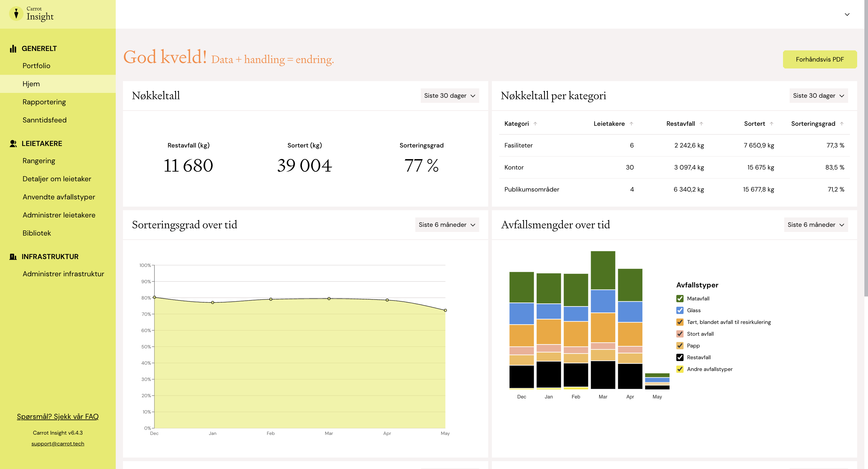This screenshot has height=469, width=868.
Task: Uncheck the Matavfall waste type
Action: [x=680, y=298]
